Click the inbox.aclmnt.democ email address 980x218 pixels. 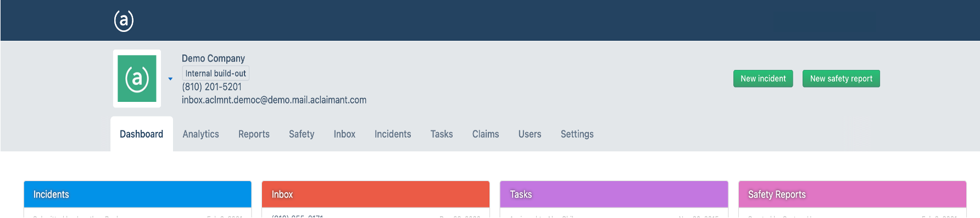tap(274, 100)
